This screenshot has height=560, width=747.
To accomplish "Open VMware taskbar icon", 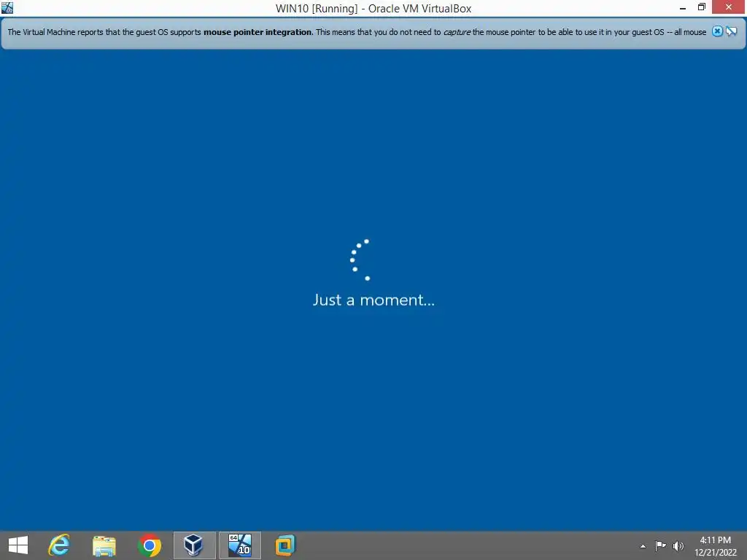I will (x=285, y=545).
